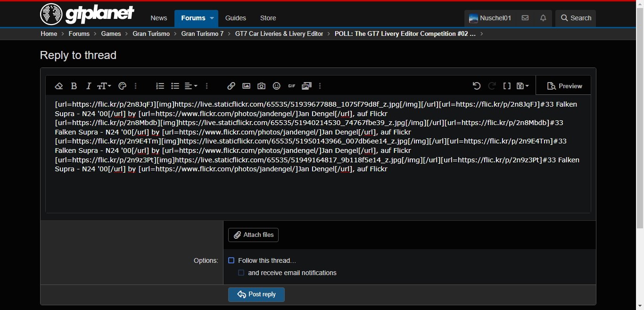
Task: Go to Forums breadcrumb
Action: [x=79, y=34]
